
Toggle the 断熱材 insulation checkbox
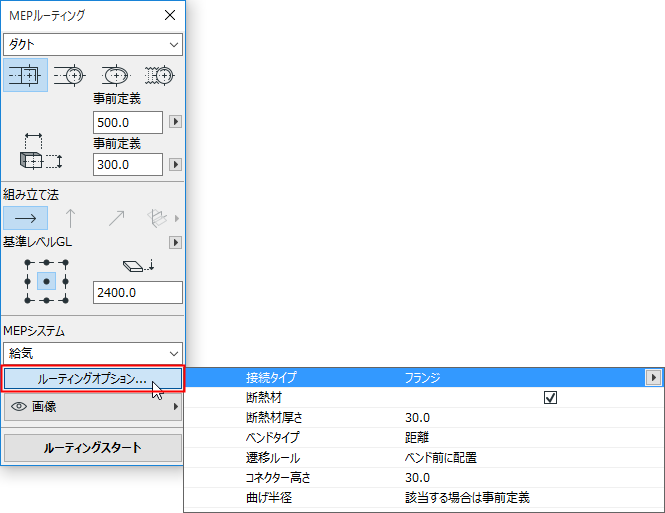(x=550, y=398)
